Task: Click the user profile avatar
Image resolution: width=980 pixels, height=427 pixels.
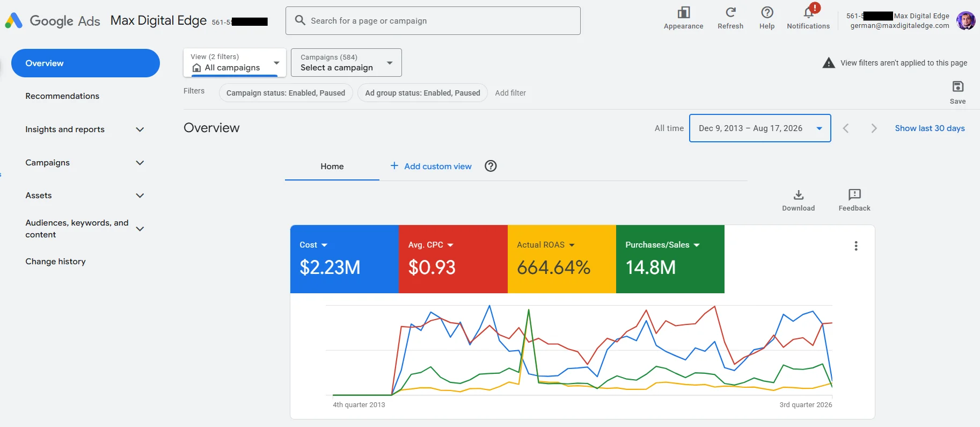Action: [x=966, y=21]
